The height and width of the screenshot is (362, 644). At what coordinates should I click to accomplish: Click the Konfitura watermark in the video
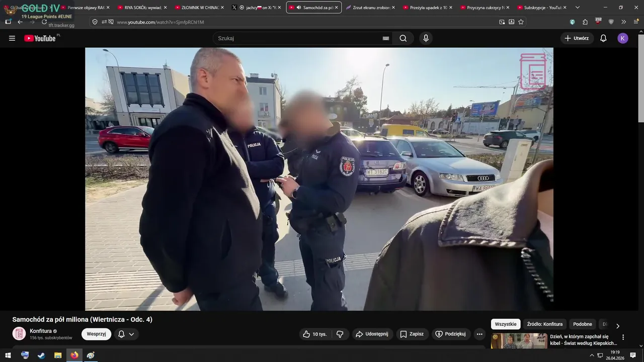point(533,71)
